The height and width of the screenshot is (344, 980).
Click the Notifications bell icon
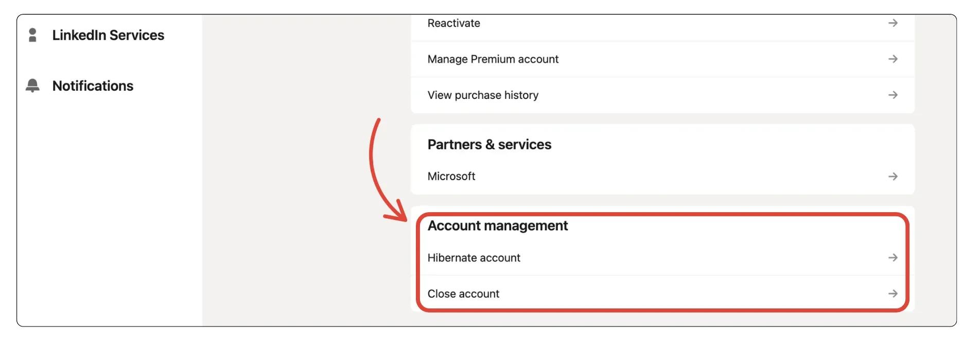[x=32, y=85]
